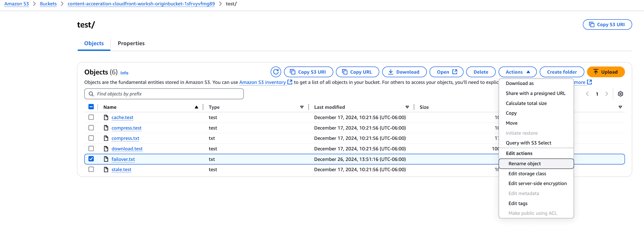The width and height of the screenshot is (644, 232).
Task: Open the cache.test object link
Action: (122, 117)
